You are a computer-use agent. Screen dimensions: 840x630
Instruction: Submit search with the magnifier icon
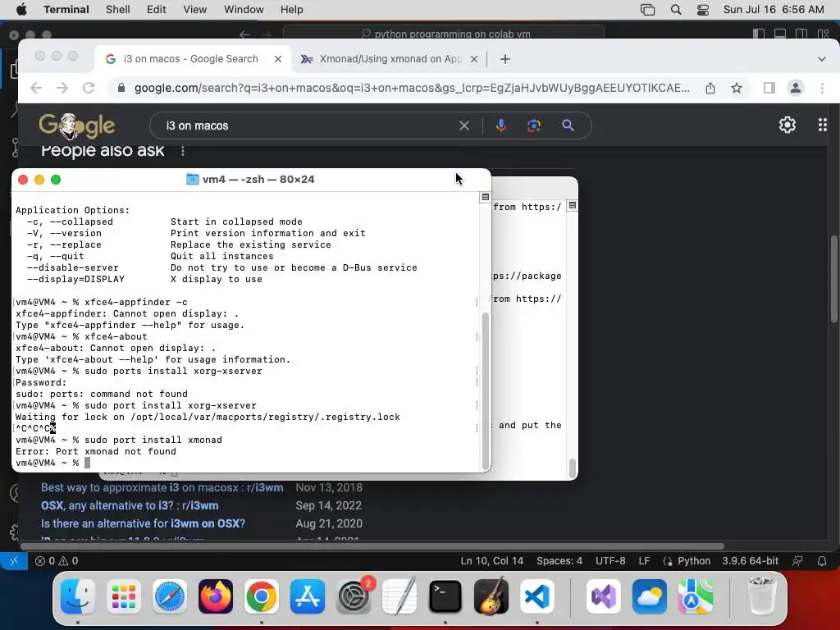coord(568,126)
